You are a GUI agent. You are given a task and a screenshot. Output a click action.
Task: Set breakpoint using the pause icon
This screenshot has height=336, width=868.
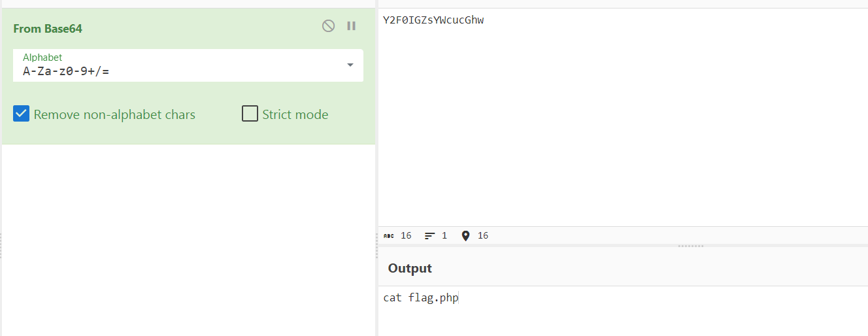click(x=352, y=26)
